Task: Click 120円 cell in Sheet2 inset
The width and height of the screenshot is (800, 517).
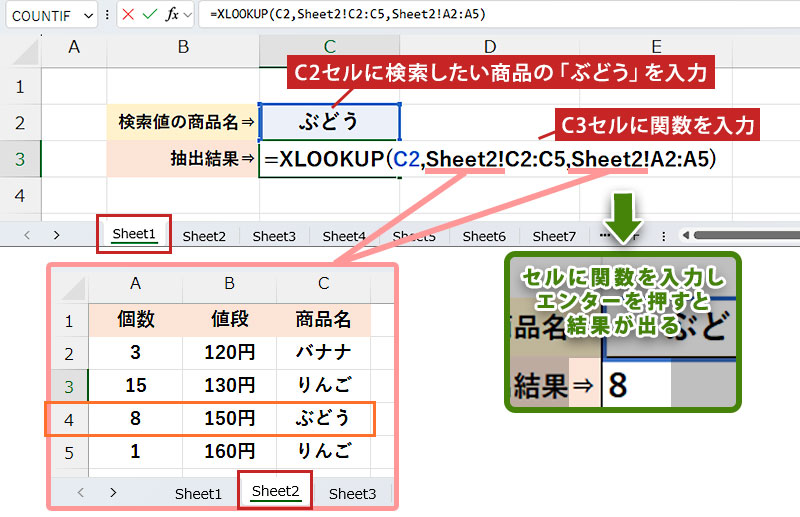Action: click(230, 353)
